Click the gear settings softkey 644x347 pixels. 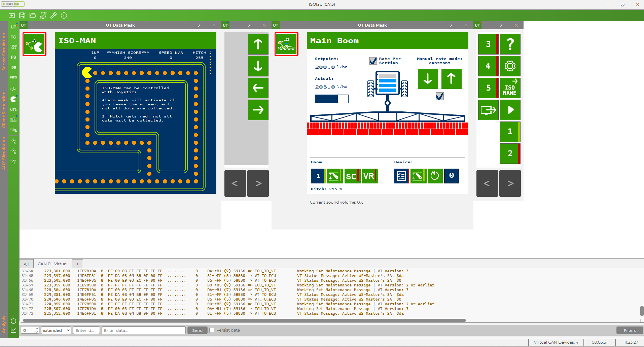click(510, 66)
